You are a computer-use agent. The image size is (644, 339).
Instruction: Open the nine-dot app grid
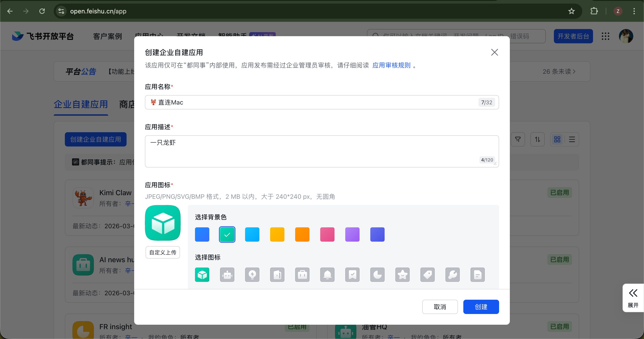point(605,36)
